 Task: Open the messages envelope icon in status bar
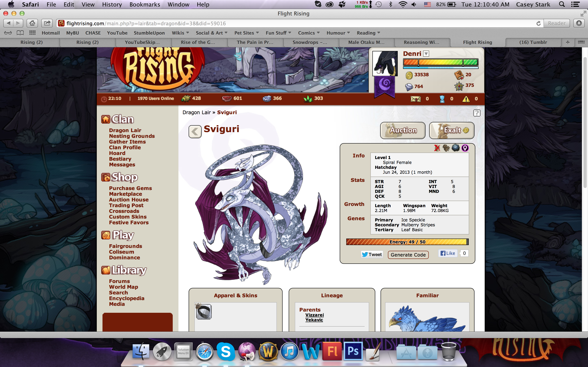click(x=415, y=99)
